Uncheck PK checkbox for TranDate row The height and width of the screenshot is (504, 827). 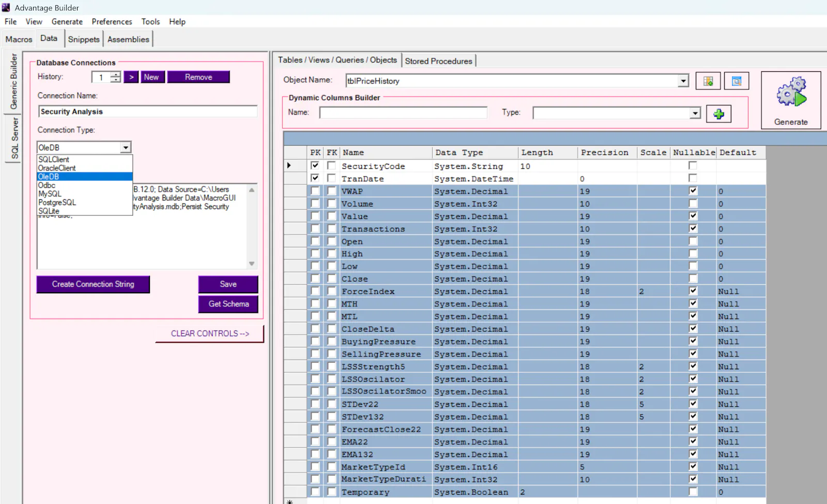coord(315,178)
